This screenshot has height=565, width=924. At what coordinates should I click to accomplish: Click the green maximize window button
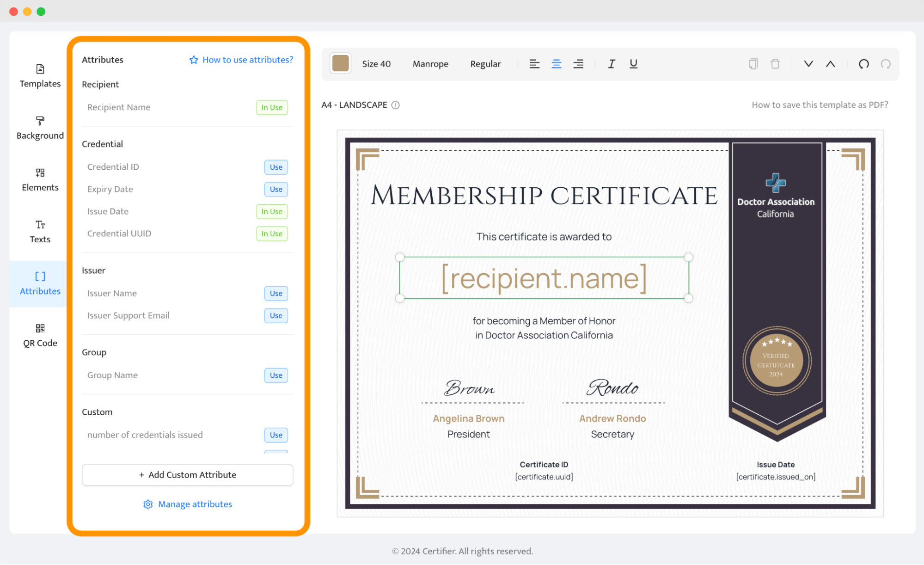coord(41,12)
